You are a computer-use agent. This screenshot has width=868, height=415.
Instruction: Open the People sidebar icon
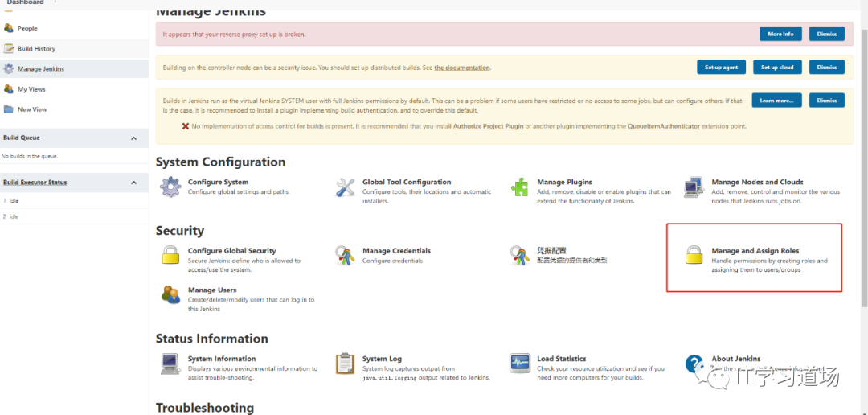pyautogui.click(x=8, y=28)
